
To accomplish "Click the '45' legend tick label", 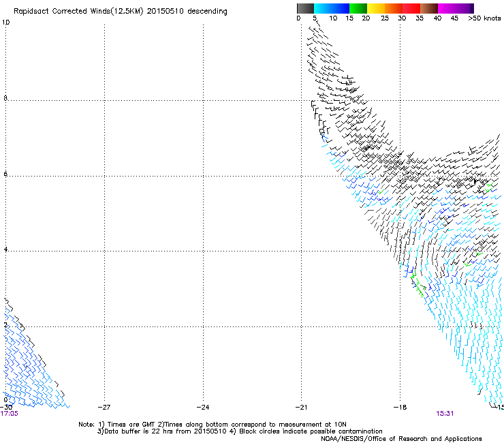I will click(x=454, y=18).
